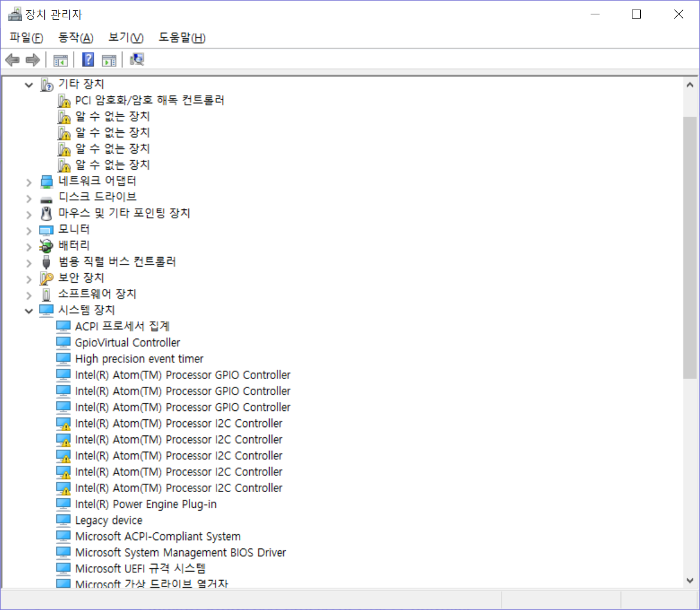Click the Microsoft ACPI-Compliant System icon
Image resolution: width=700 pixels, height=610 pixels.
(63, 536)
